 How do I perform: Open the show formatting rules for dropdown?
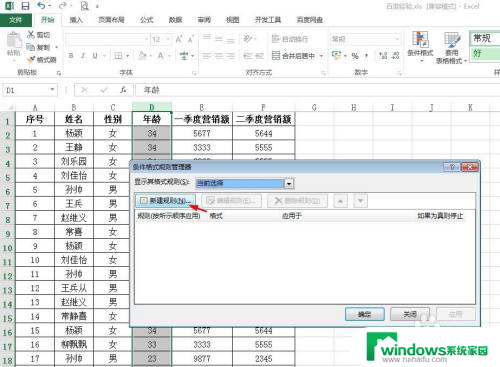[289, 183]
